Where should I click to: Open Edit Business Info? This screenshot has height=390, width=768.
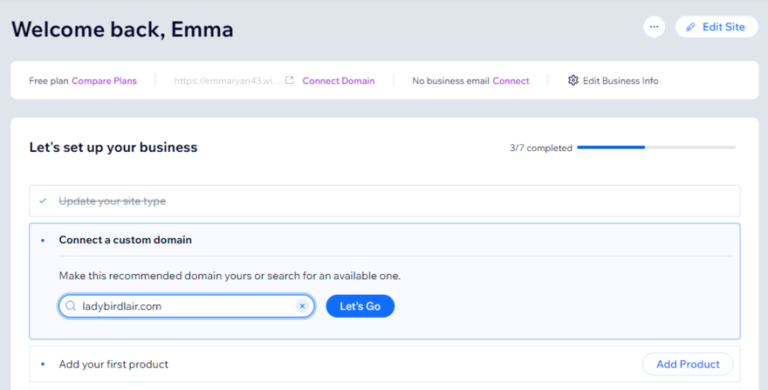click(x=613, y=81)
